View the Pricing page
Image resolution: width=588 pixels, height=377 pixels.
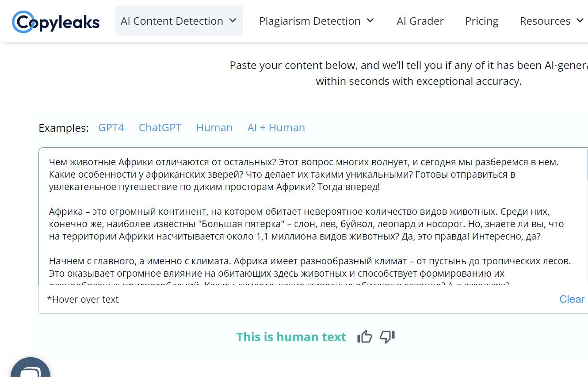point(481,20)
